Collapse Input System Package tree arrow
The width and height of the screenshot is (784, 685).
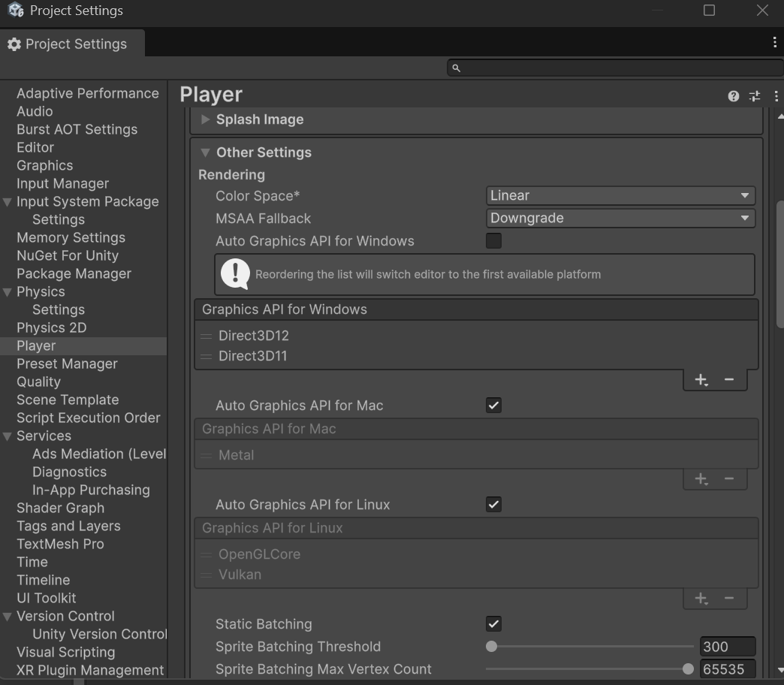pyautogui.click(x=8, y=202)
